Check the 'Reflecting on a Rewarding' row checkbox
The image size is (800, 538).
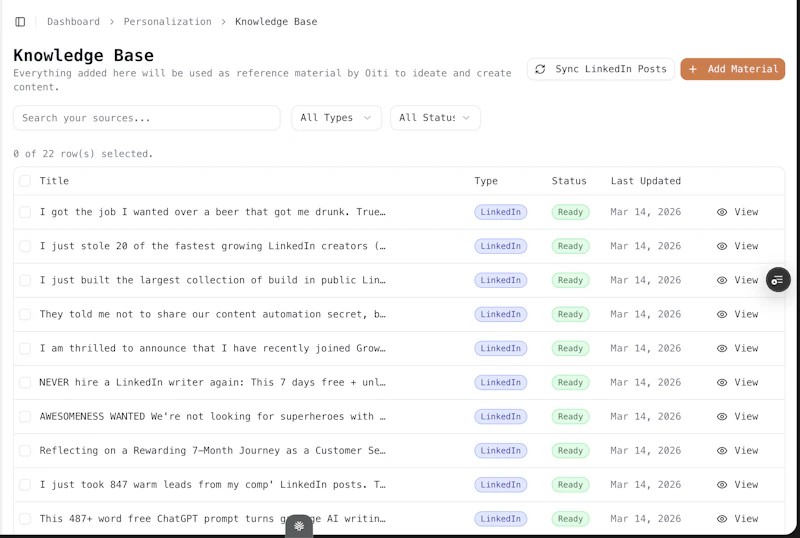[x=25, y=451]
